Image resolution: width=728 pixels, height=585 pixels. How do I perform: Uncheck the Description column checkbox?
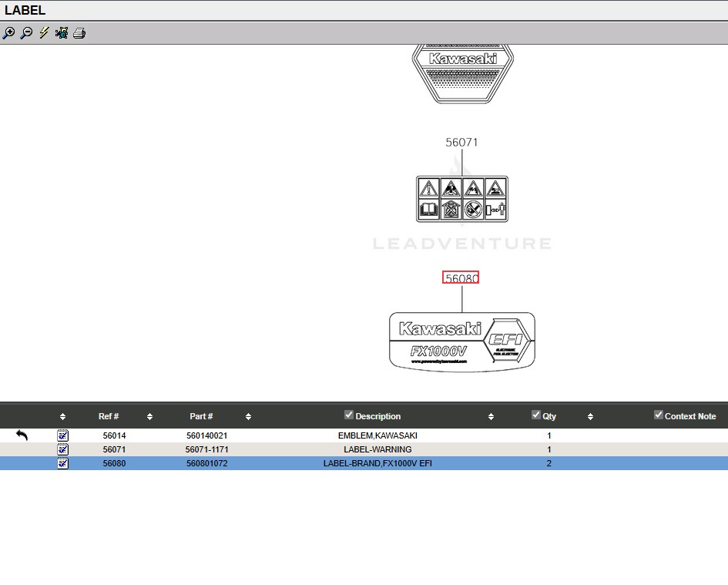point(349,415)
